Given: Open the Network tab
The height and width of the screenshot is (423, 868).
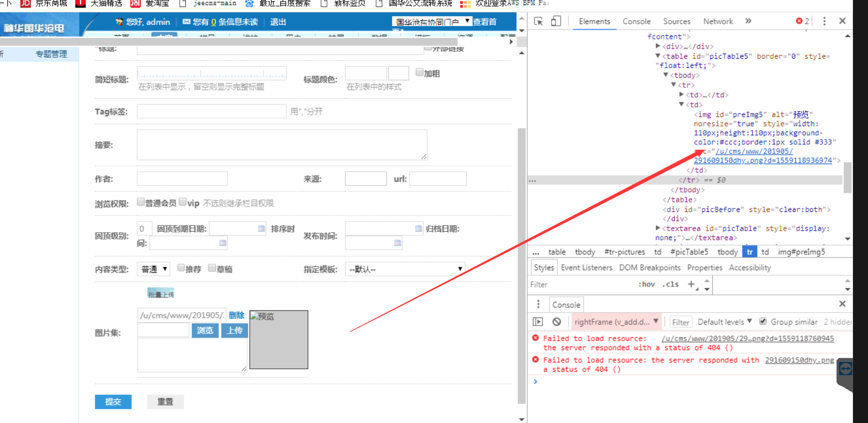Looking at the screenshot, I should click(718, 22).
